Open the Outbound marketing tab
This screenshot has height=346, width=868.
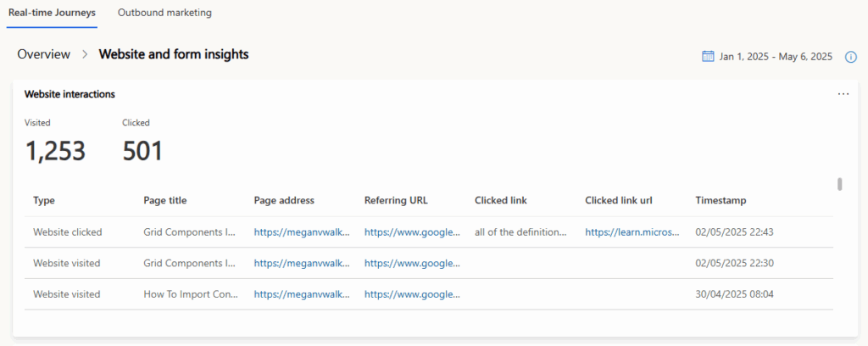[x=164, y=13]
